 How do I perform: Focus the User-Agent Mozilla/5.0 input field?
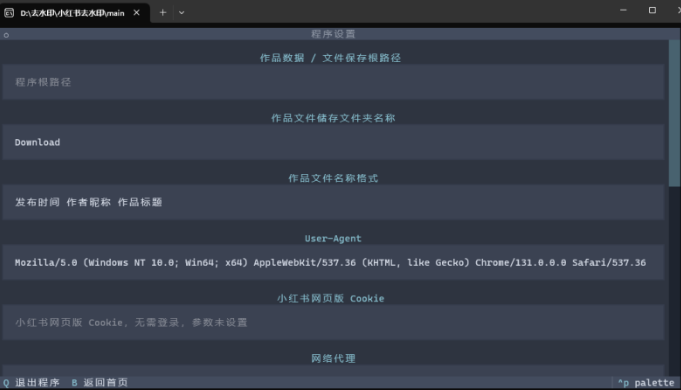(333, 262)
